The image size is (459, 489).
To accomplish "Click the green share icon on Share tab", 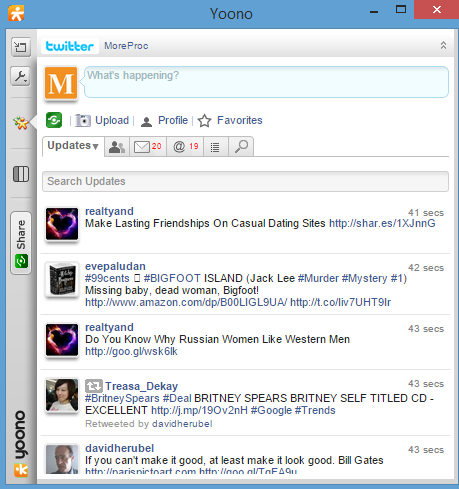I will pyautogui.click(x=21, y=261).
